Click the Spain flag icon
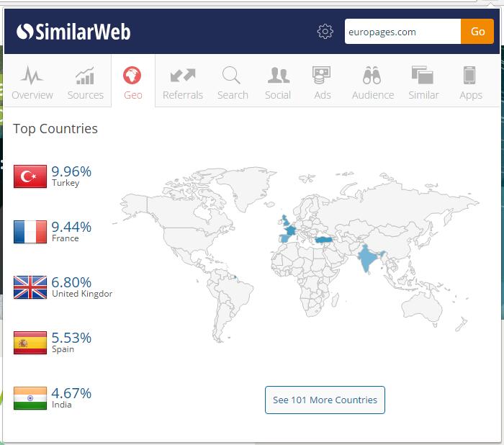This screenshot has width=504, height=445. coord(30,343)
